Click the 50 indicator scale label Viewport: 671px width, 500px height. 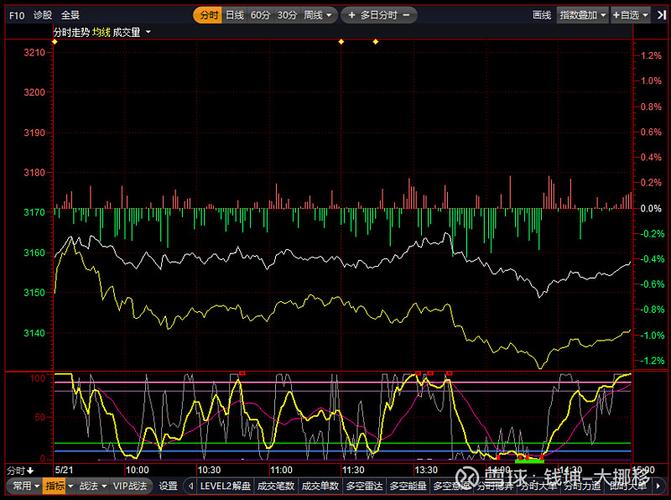click(40, 417)
